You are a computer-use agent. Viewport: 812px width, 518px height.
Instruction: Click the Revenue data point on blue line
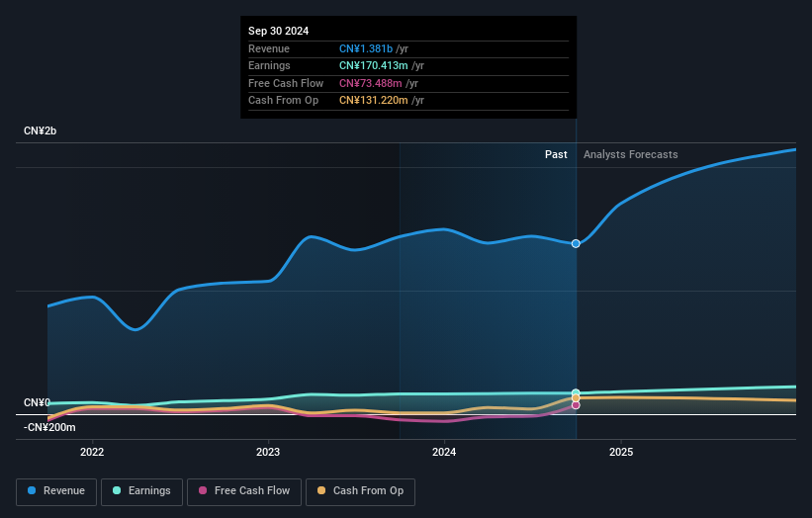click(576, 244)
